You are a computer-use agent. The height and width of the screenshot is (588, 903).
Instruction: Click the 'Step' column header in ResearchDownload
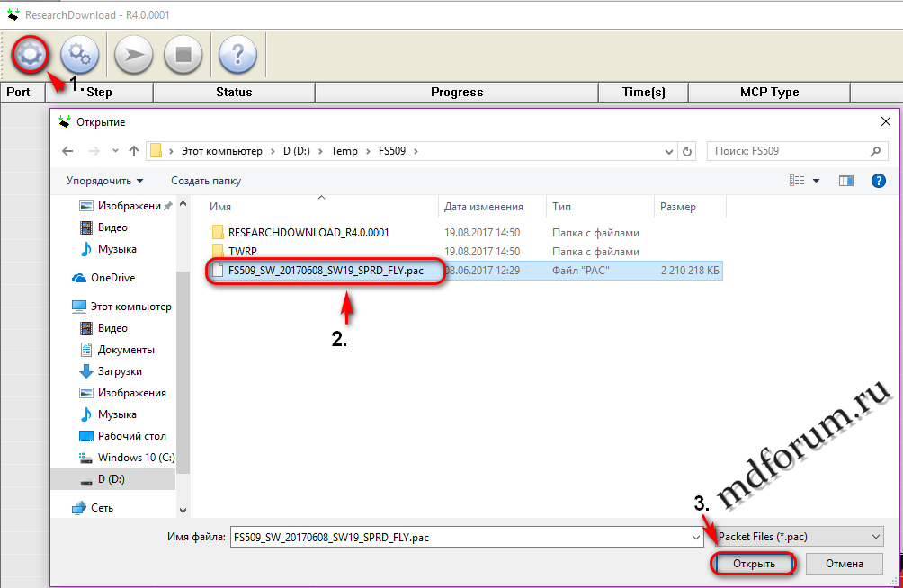point(99,92)
